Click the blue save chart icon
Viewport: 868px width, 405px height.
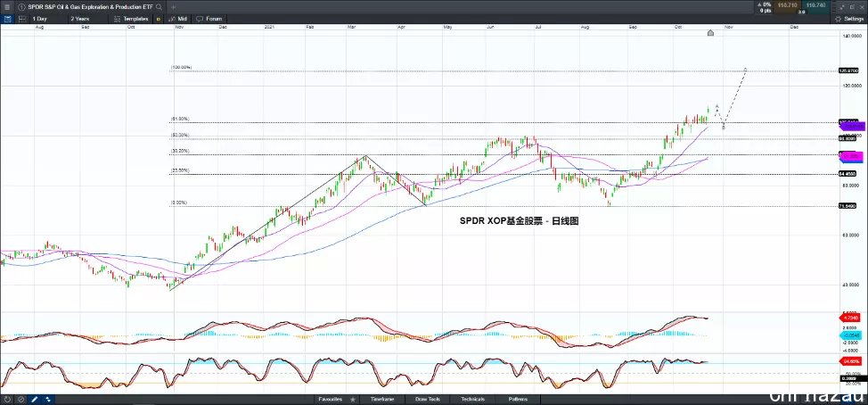pyautogui.click(x=7, y=19)
